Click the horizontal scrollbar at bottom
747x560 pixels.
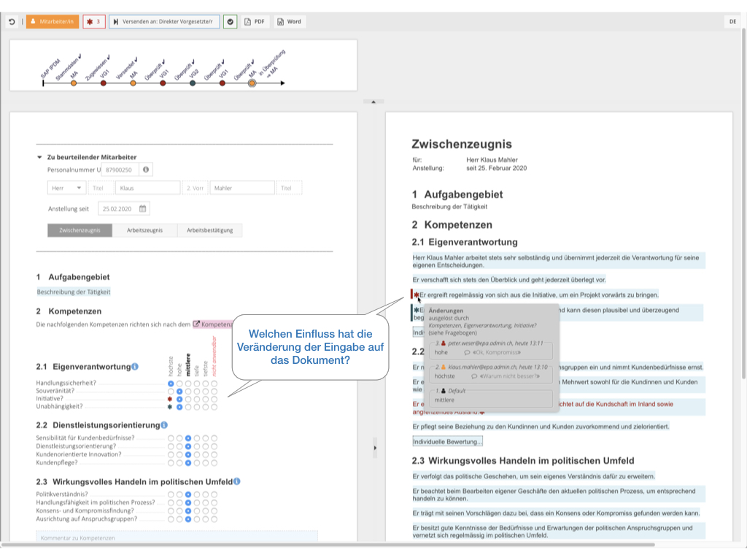point(328,545)
